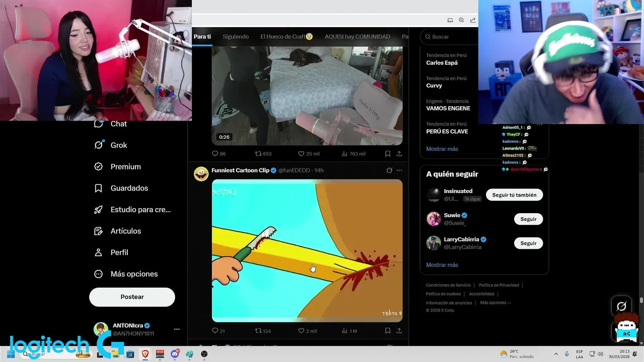This screenshot has height=362, width=644.
Task: Like the post with 2 mil likes
Action: (x=307, y=331)
